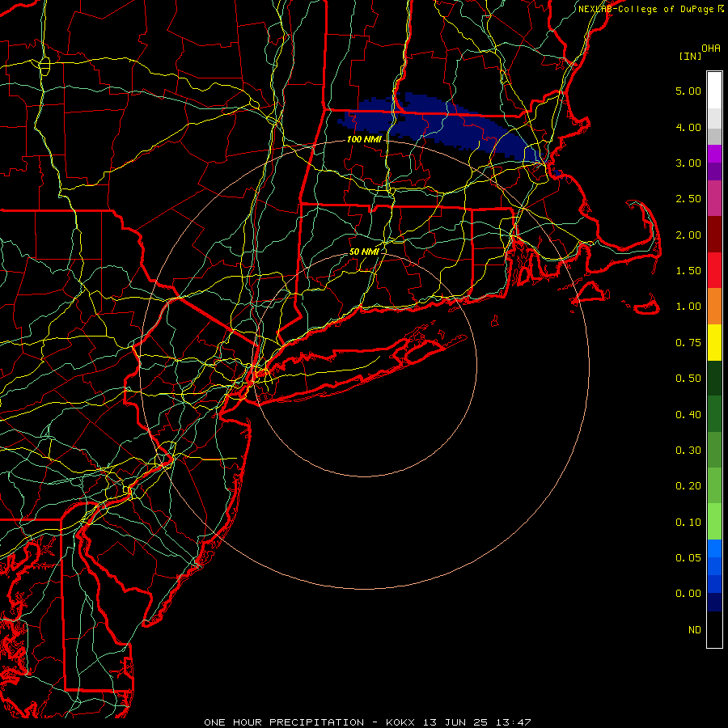Click the dark green swatch beside 0.50
This screenshot has height=728, width=728.
coord(714,379)
